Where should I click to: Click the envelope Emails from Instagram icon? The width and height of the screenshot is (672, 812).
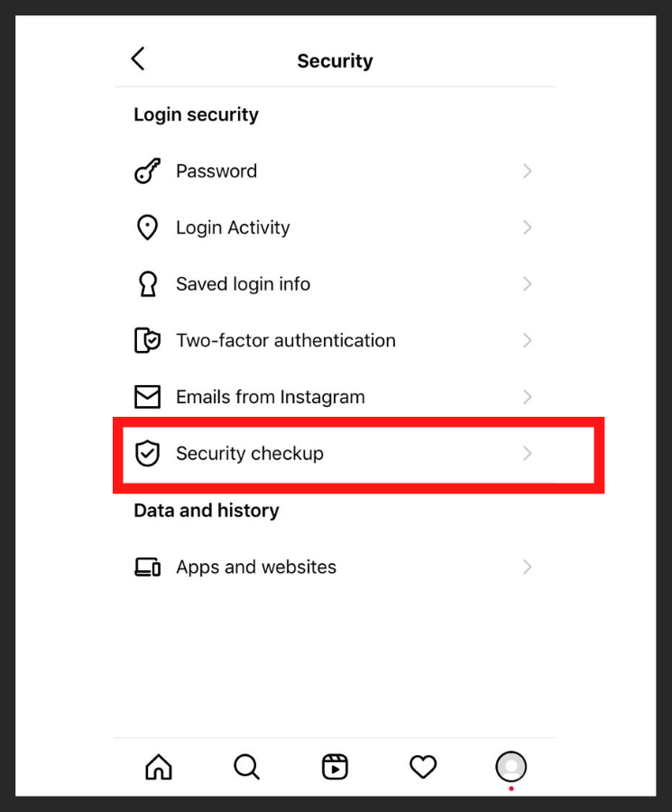pos(147,397)
